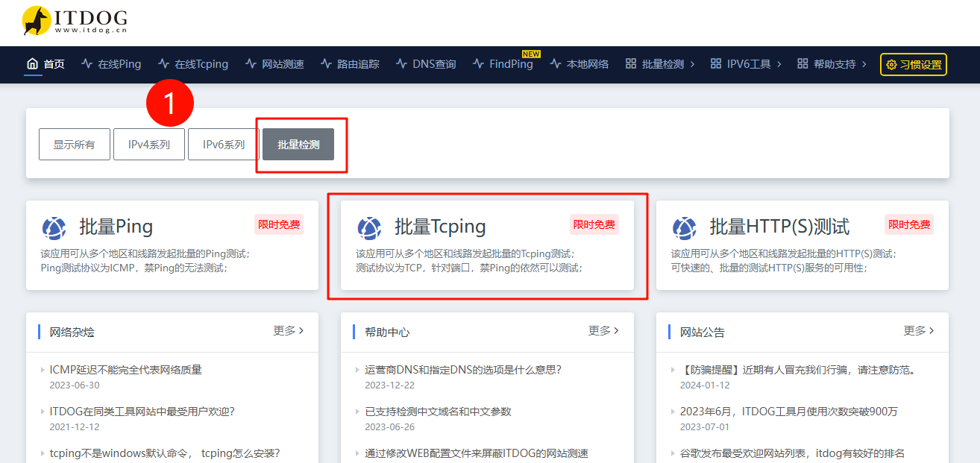Screen dimensions: 980x463
Task: Click the globe icon next to 批量Ping
Action: click(x=54, y=227)
